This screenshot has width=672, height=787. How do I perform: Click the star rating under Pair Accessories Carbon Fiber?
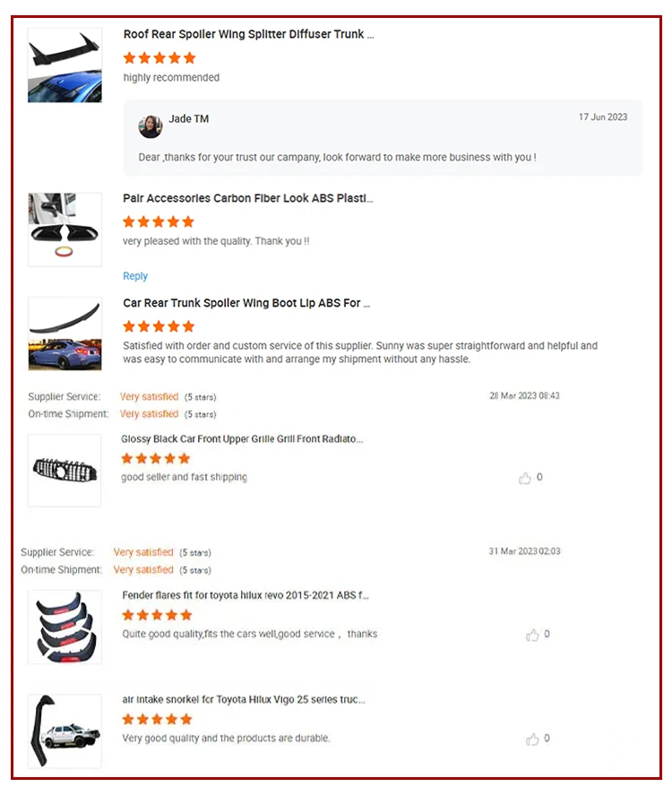(159, 221)
